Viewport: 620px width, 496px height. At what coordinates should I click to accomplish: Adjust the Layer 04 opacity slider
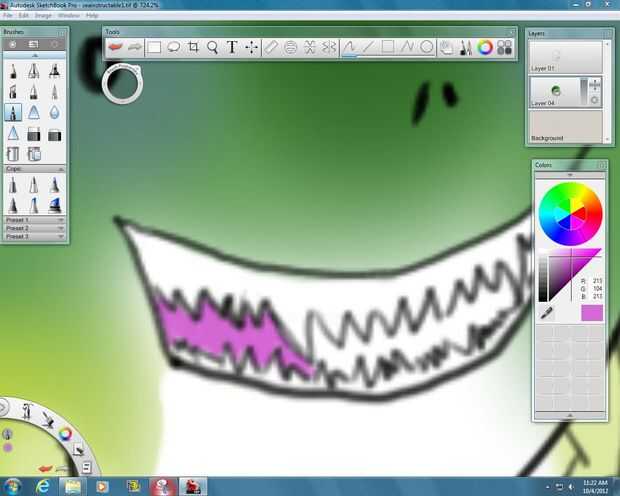pyautogui.click(x=584, y=92)
